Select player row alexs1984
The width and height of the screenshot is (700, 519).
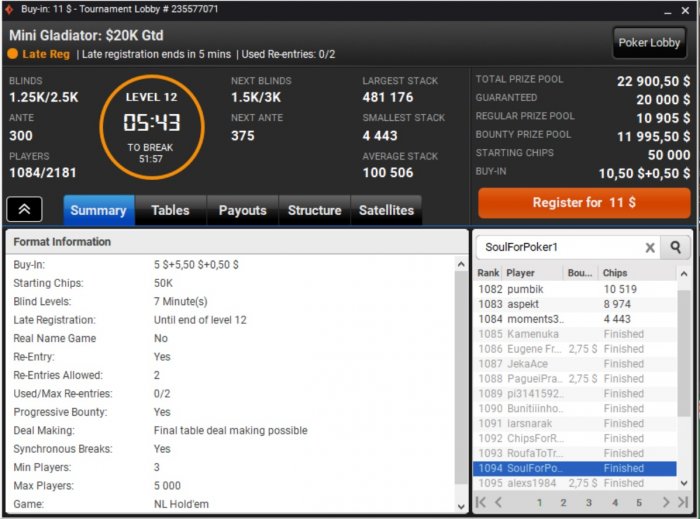pos(575,483)
